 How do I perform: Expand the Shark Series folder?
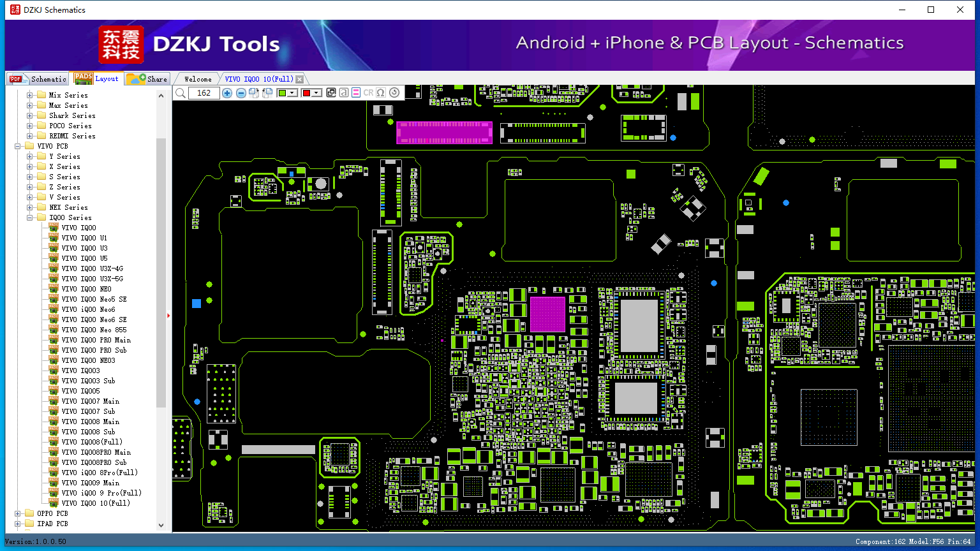point(29,115)
